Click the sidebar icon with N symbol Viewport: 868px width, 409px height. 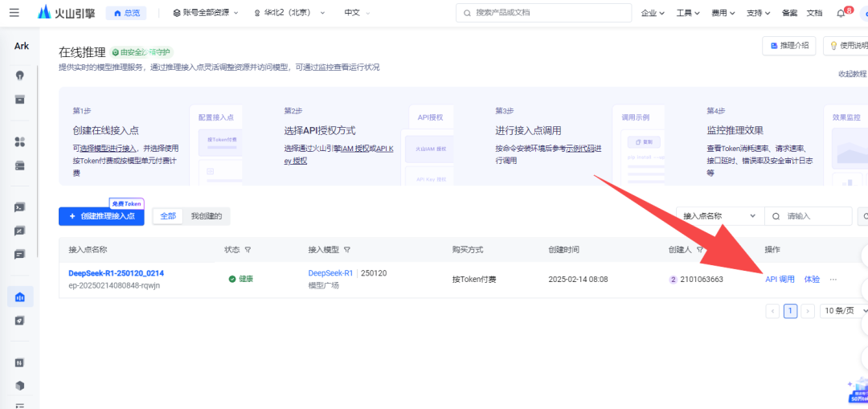20,362
